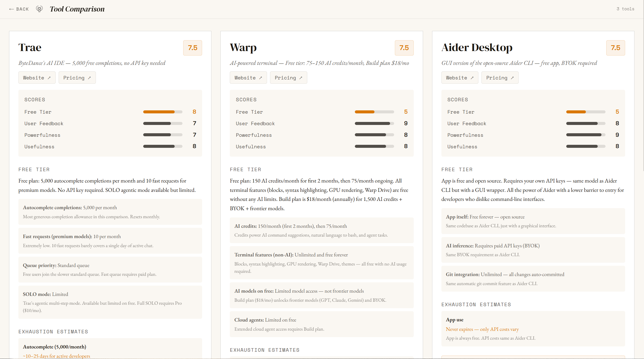Click the back arrow icon
Viewport: 644px width, 359px height.
(x=11, y=9)
